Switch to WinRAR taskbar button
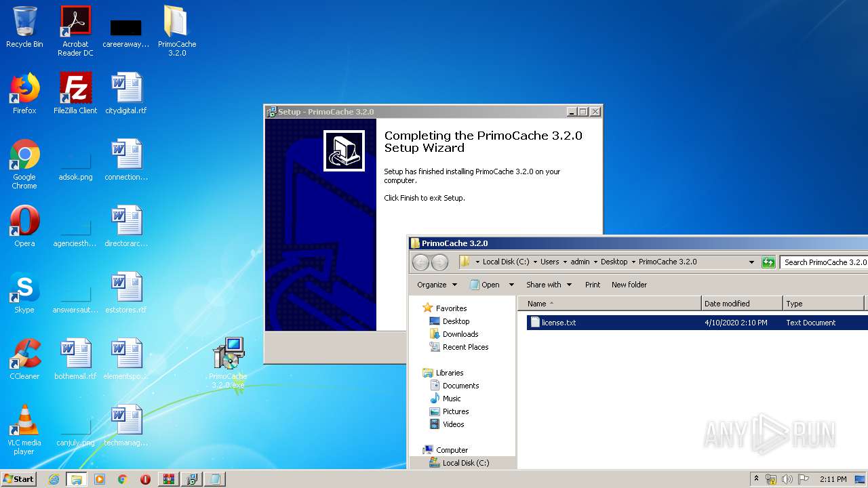This screenshot has height=488, width=868. coord(169,479)
